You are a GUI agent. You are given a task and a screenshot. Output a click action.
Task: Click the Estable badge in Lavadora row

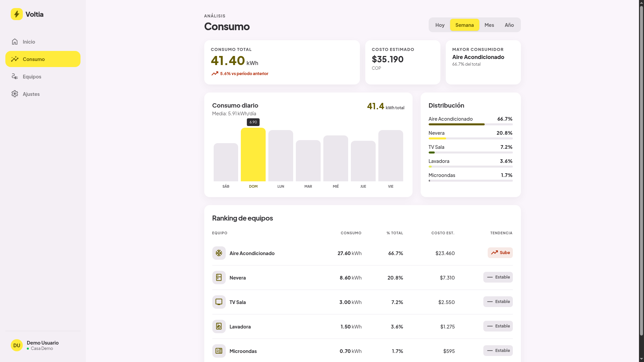coord(498,326)
